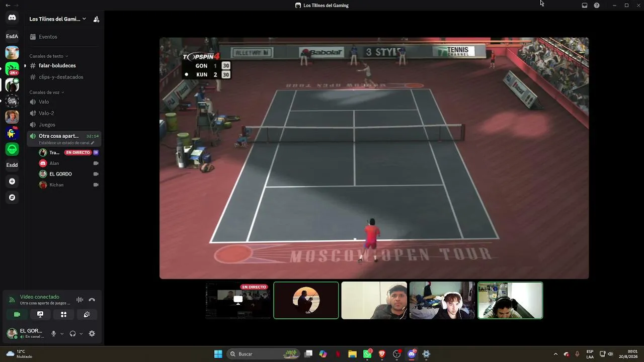The image size is (644, 362).
Task: Open Discord help question mark icon
Action: (597, 6)
